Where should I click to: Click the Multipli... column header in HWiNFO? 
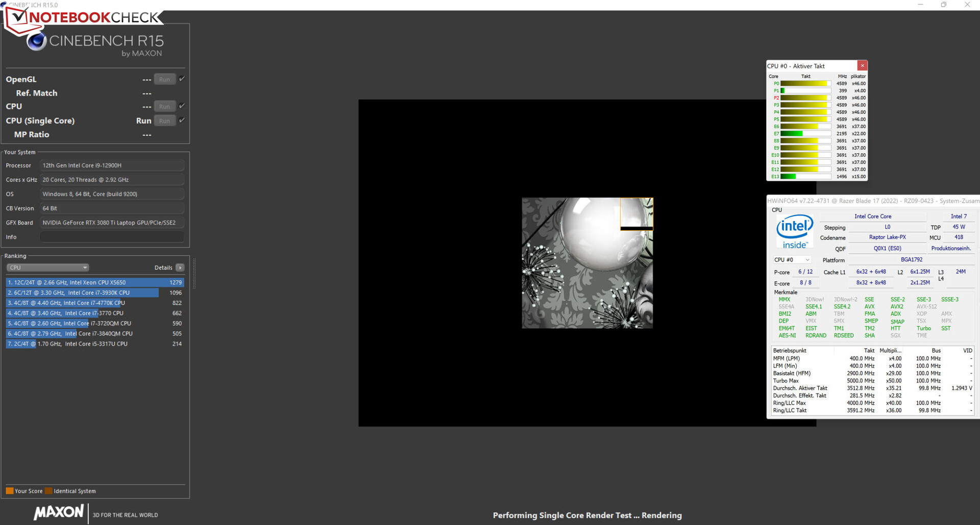pos(890,350)
